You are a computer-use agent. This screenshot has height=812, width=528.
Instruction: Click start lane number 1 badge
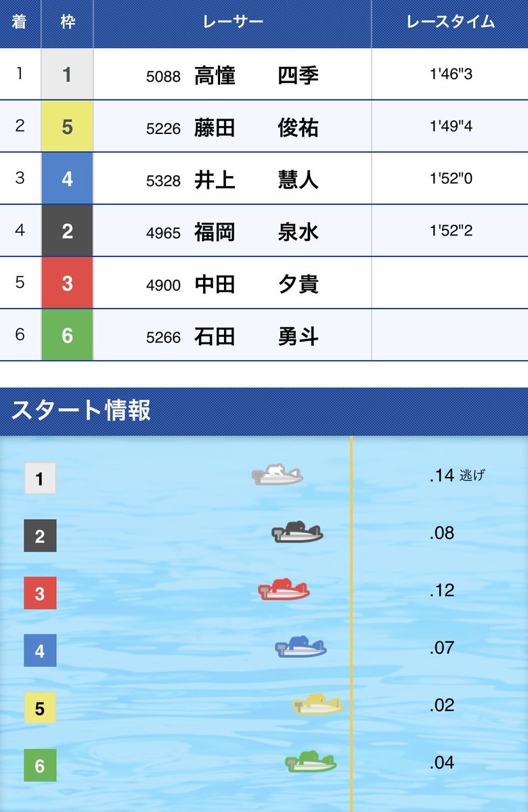pyautogui.click(x=40, y=479)
